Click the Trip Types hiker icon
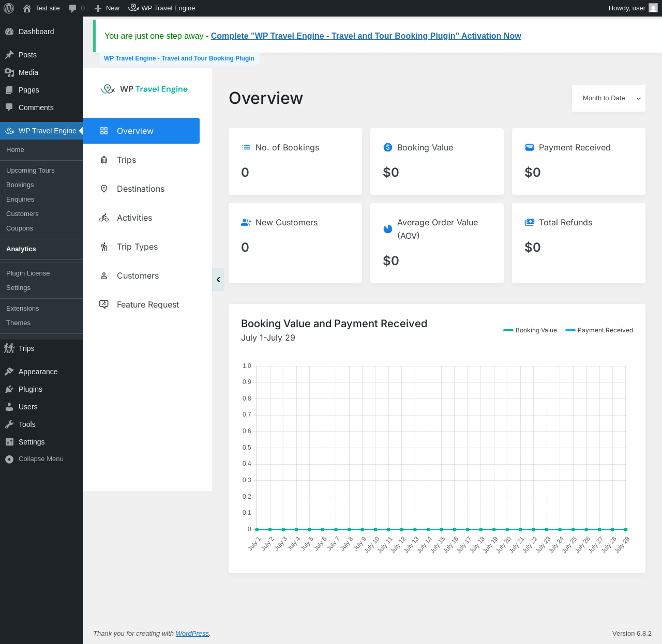This screenshot has width=662, height=644. point(104,247)
